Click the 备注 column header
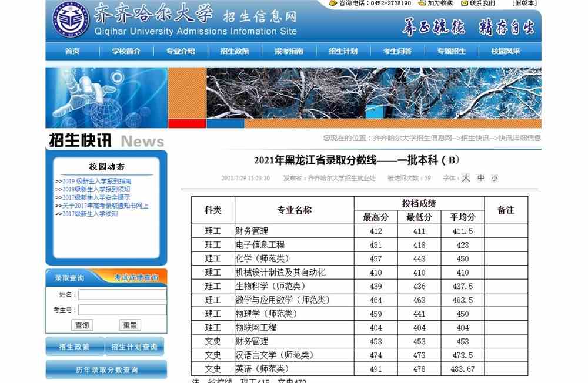588x383 pixels. click(x=506, y=210)
